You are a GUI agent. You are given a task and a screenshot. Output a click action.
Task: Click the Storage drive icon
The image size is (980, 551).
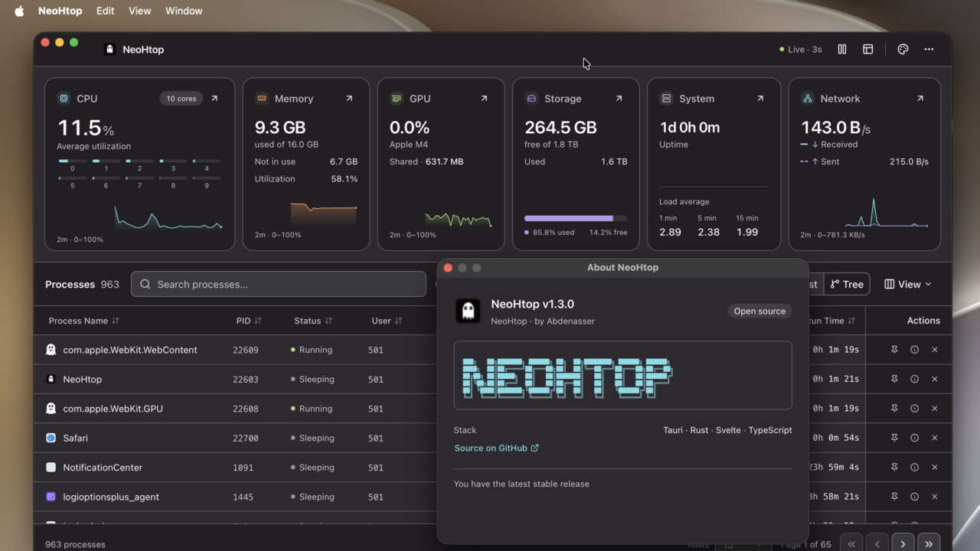click(531, 98)
